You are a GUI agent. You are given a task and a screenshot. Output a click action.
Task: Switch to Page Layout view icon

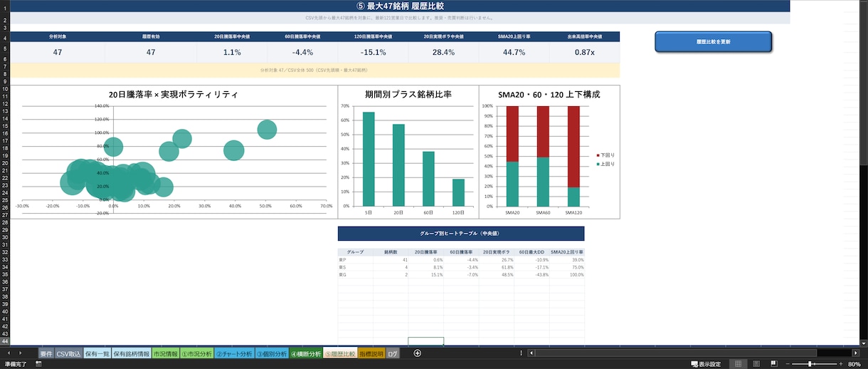(x=756, y=364)
